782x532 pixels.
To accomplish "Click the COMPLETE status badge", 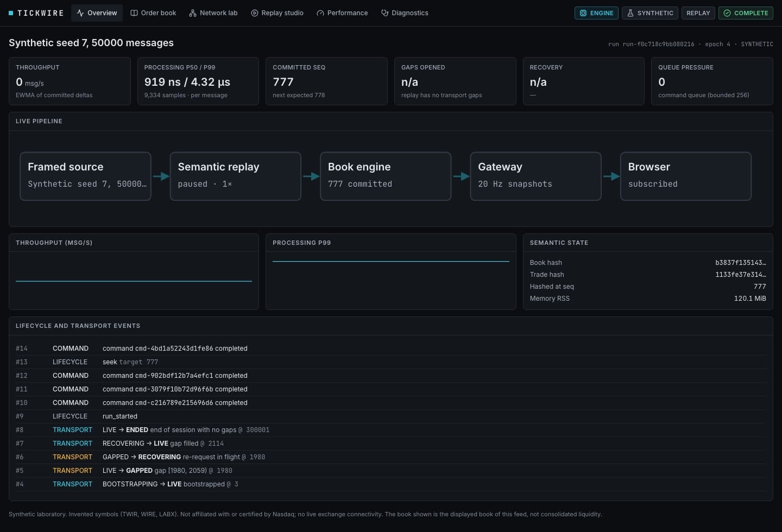I will [x=746, y=13].
